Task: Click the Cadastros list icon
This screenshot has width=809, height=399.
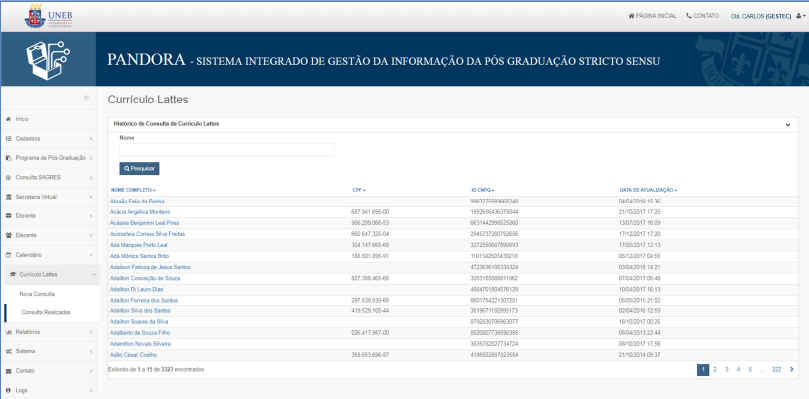Action: pos(8,139)
